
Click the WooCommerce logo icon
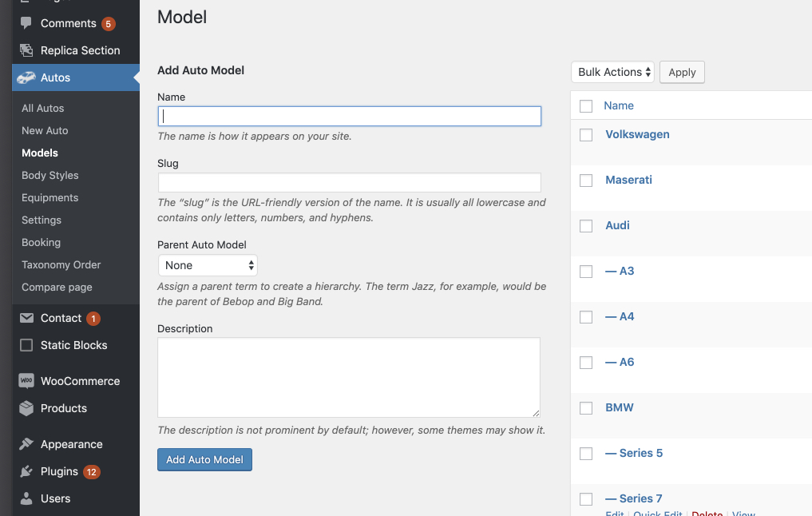[26, 381]
